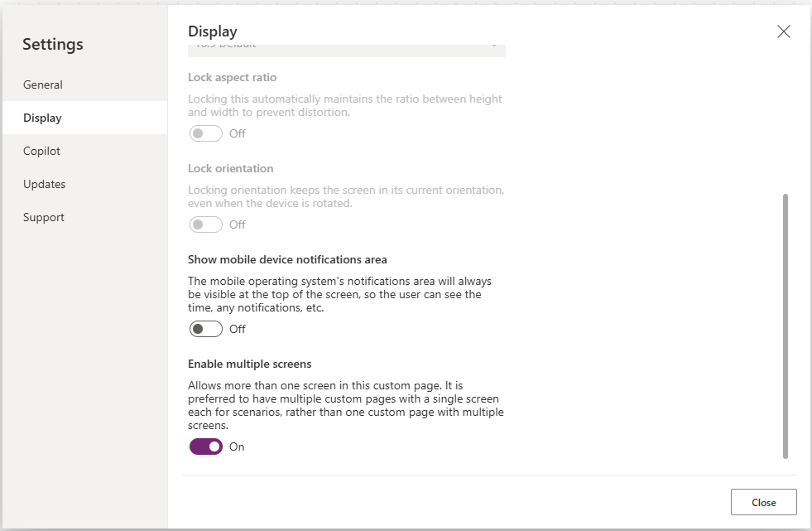
Task: Toggle the Lock aspect ratio switch
Action: click(x=206, y=133)
